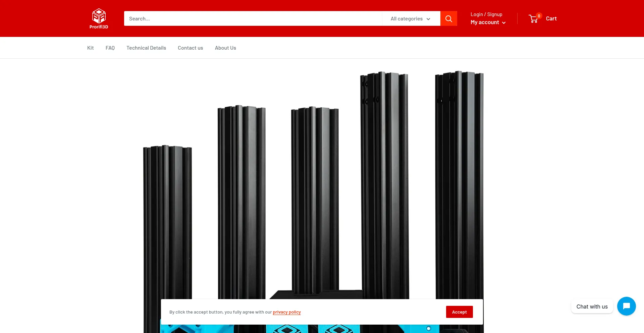This screenshot has width=644, height=333.
Task: Click the cart item count badge
Action: click(x=539, y=15)
